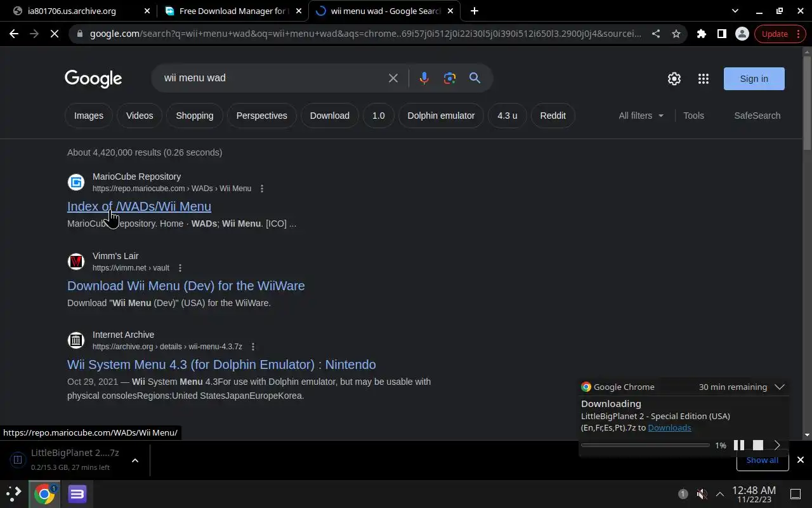Stop loading the page
This screenshot has width=812, height=508.
[x=55, y=34]
